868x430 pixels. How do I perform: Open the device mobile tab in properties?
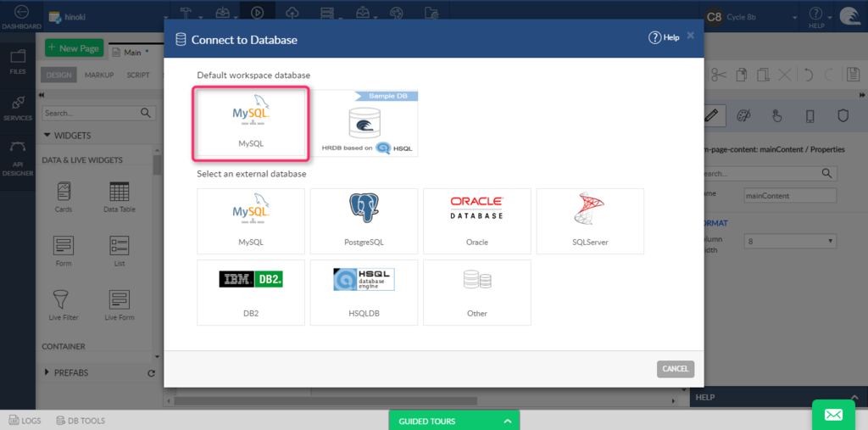point(810,115)
